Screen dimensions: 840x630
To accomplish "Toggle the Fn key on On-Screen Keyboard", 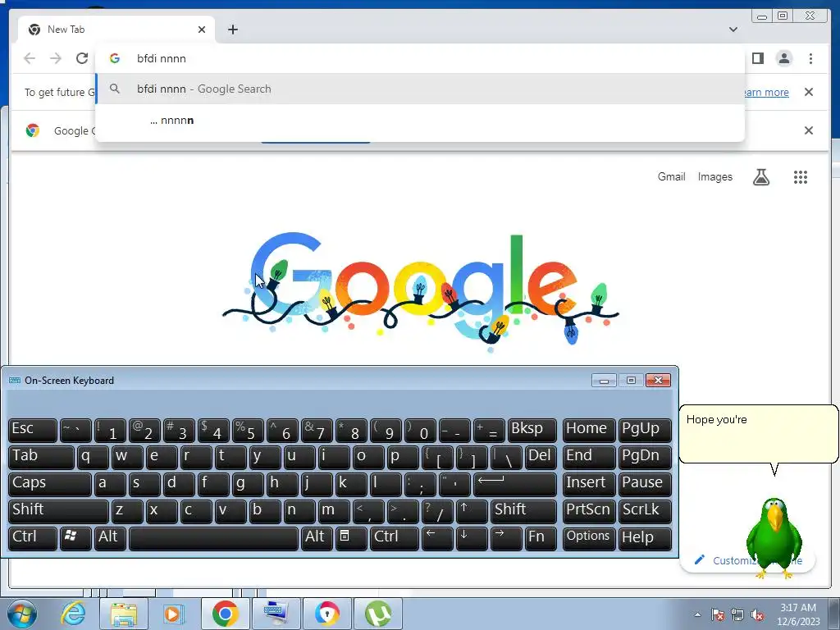I will pos(540,538).
